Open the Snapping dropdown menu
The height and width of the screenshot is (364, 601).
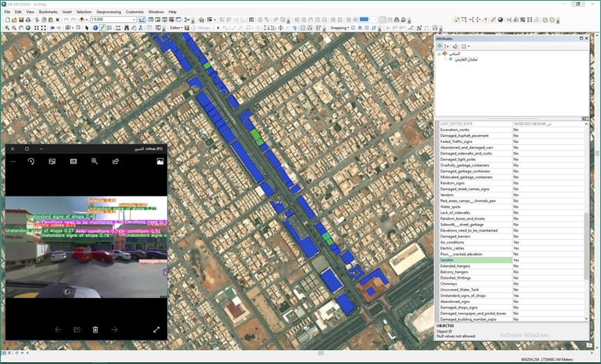[339, 28]
